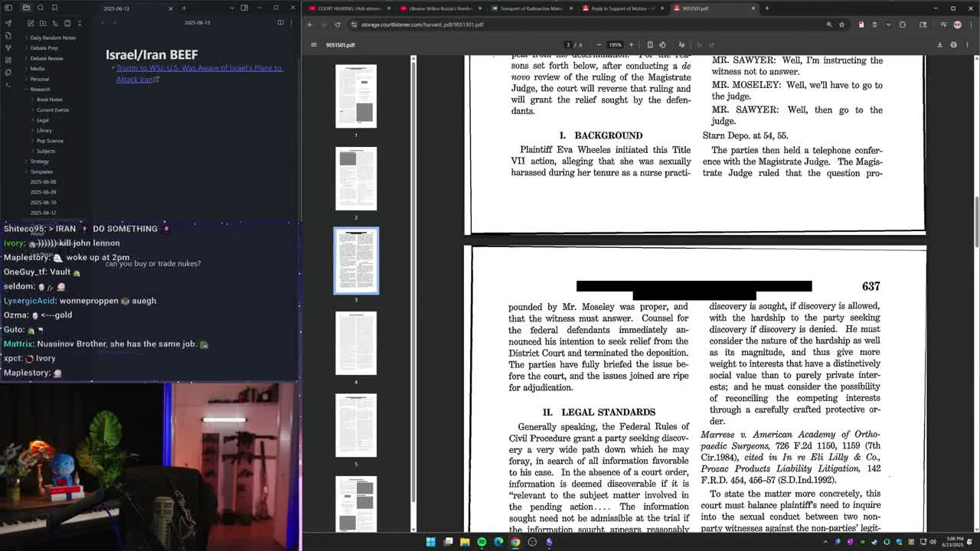The image size is (980, 551).
Task: Open Spotify from the taskbar
Action: tap(482, 542)
